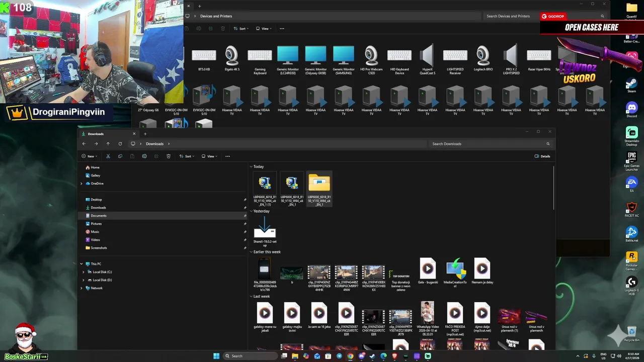Select the PRO X 2 LIGHTSPEED device
644x362 pixels.
coord(511,60)
